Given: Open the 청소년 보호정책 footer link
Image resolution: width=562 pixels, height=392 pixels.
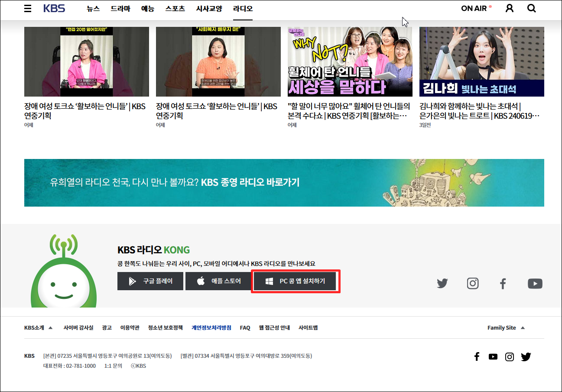Looking at the screenshot, I should click(x=166, y=327).
